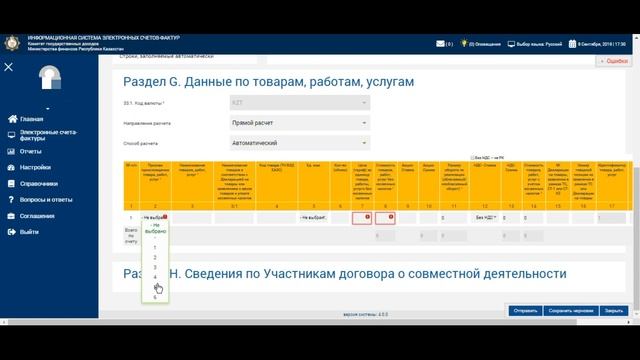Click the book icon beside Справочники
The width and height of the screenshot is (640, 360).
pos(11,184)
